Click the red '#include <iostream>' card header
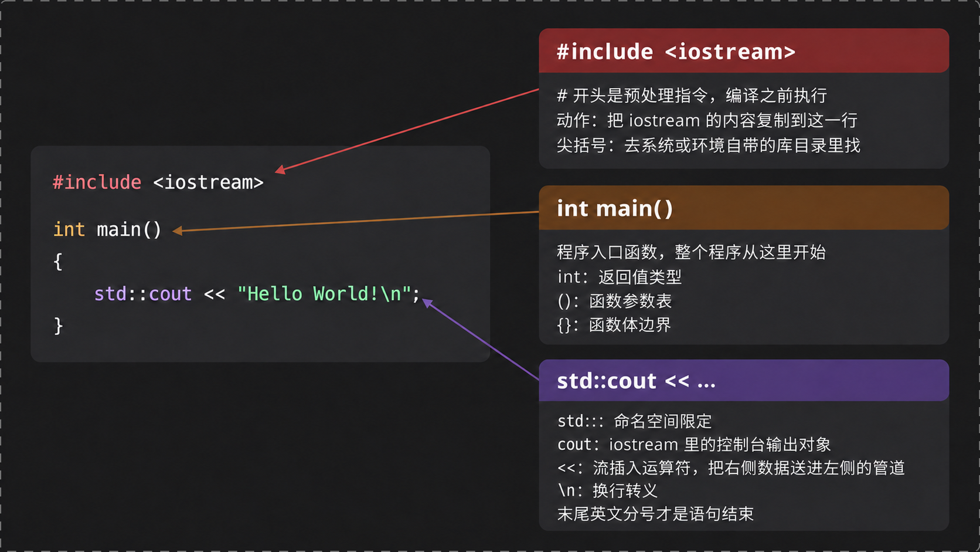The width and height of the screenshot is (980, 552). coord(744,51)
